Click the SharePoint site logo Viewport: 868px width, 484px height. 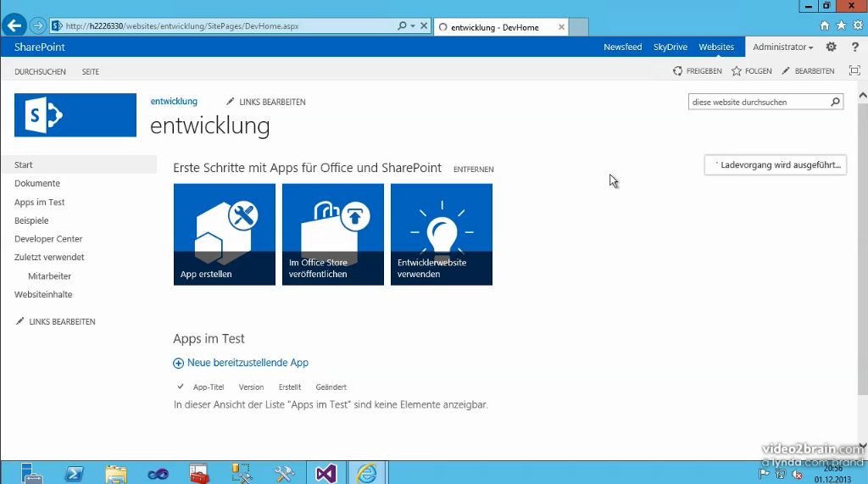(75, 115)
